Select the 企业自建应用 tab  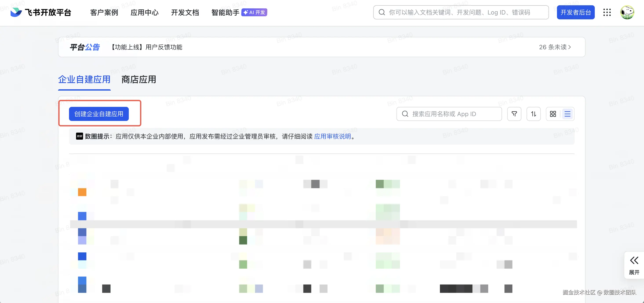click(84, 80)
